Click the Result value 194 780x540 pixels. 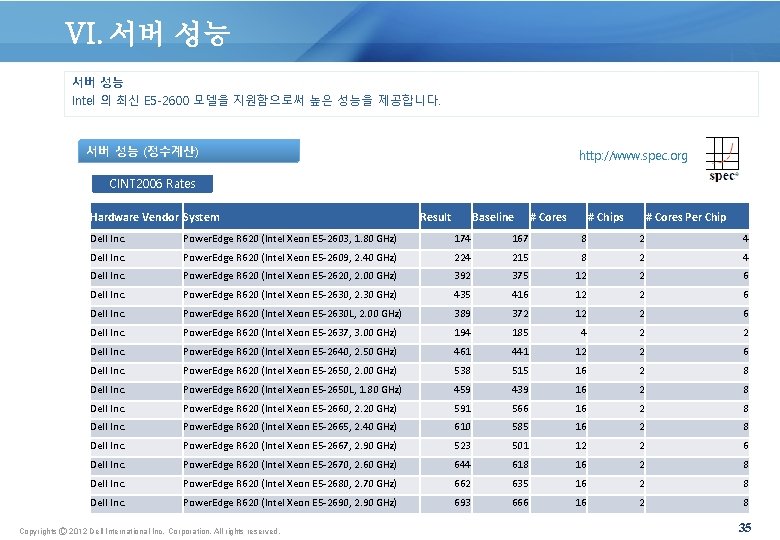click(462, 333)
